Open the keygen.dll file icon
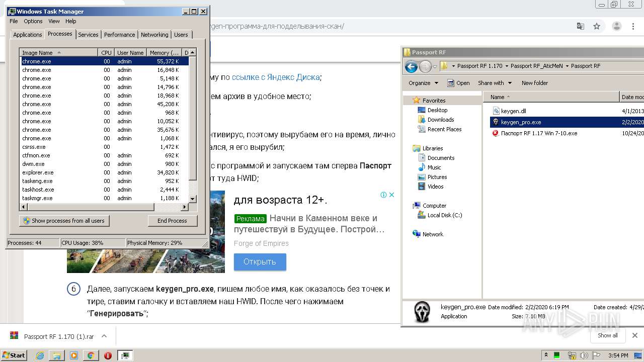This screenshot has height=362, width=644. (496, 111)
